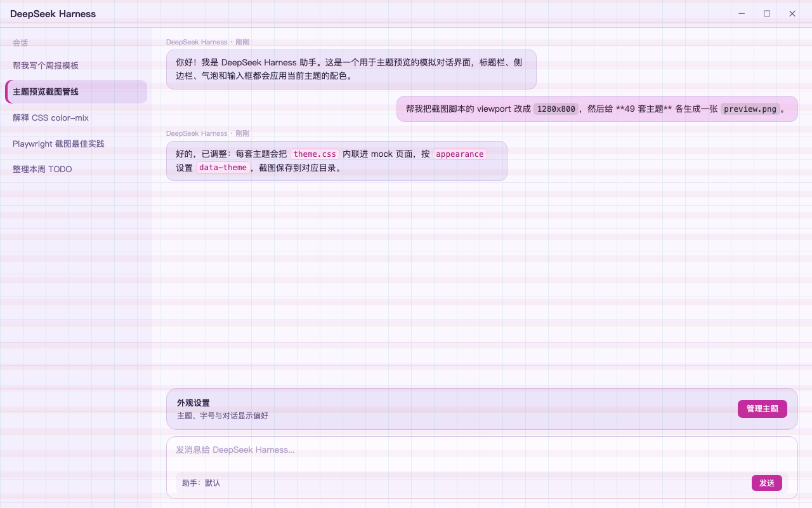Screen dimensions: 812x508
Task: Select the 主题预览截图管线 conversation
Action: [76, 91]
